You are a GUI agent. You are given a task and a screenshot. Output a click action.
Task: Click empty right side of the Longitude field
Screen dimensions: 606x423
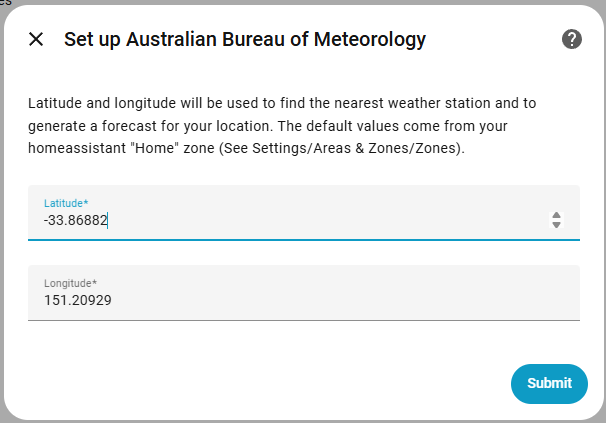[x=450, y=299]
